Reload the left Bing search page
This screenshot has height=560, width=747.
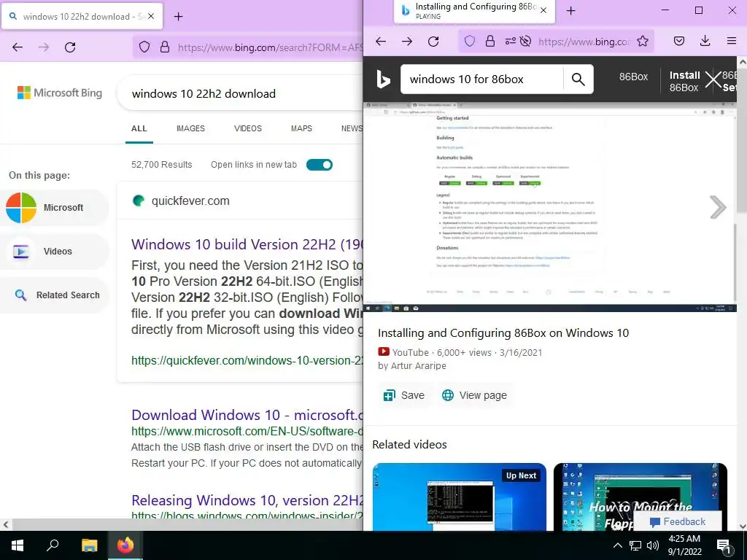pos(70,47)
